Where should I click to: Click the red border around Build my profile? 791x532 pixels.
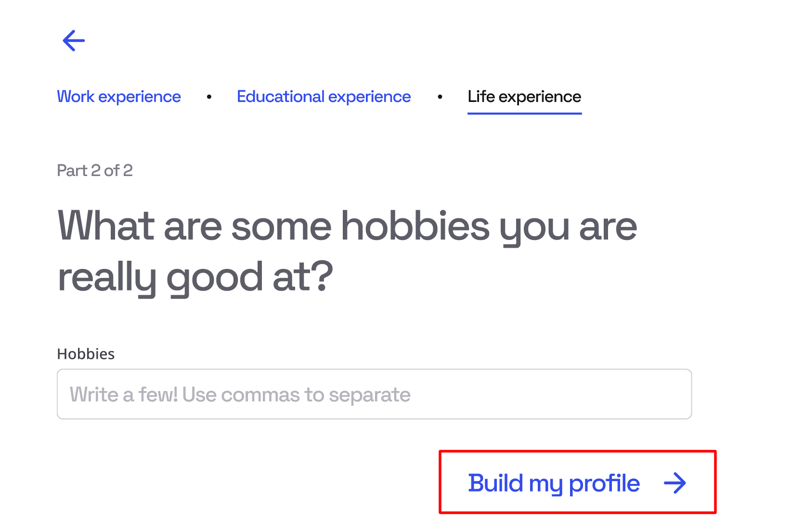pos(577,452)
